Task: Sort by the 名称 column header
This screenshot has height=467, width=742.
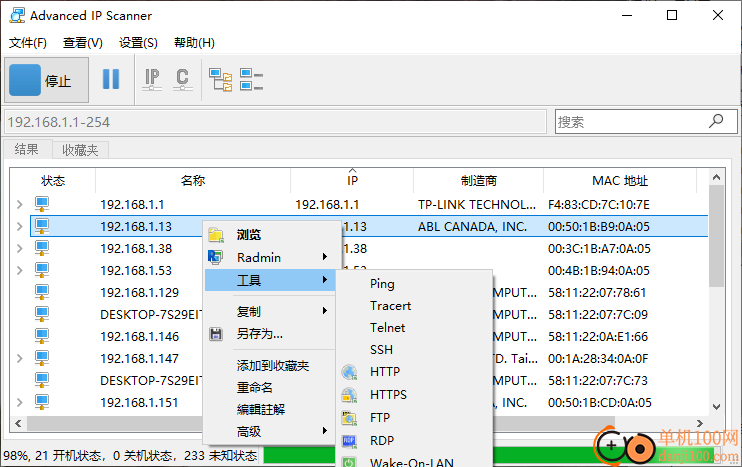Action: 193,180
